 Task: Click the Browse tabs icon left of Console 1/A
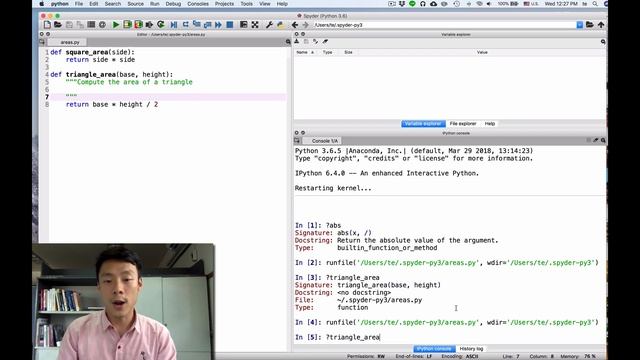(297, 140)
